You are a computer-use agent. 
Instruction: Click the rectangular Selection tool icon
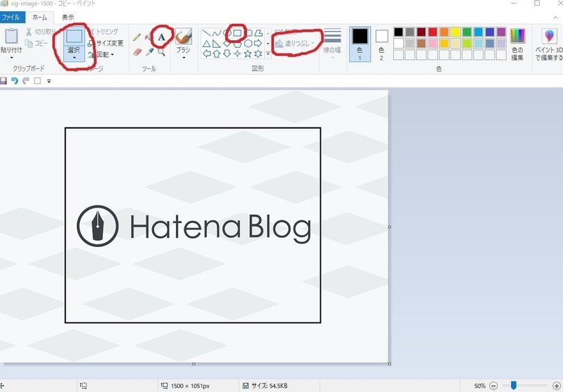(75, 37)
